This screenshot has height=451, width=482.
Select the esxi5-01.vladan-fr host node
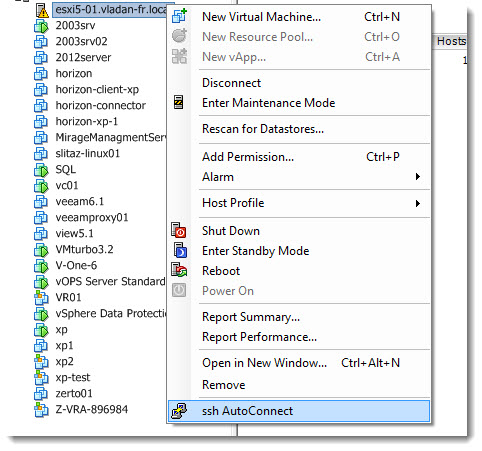pyautogui.click(x=110, y=9)
